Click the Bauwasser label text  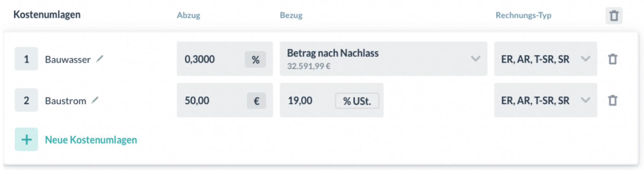[68, 60]
